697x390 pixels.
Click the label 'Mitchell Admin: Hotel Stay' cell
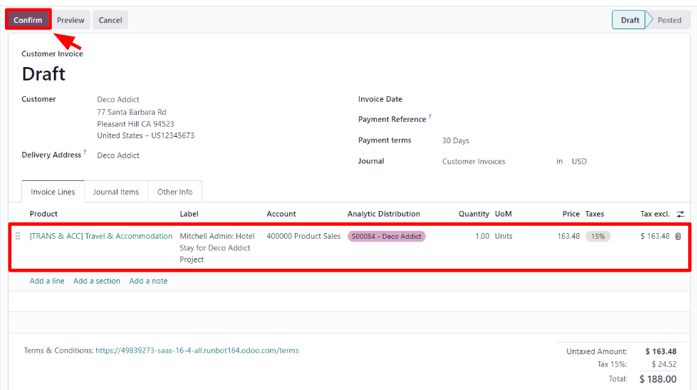click(217, 248)
